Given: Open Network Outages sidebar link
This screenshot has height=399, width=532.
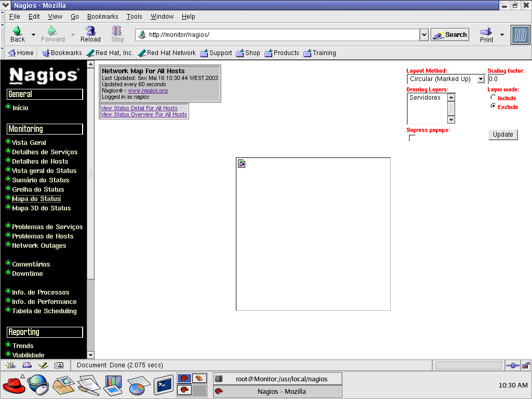Looking at the screenshot, I should point(39,246).
